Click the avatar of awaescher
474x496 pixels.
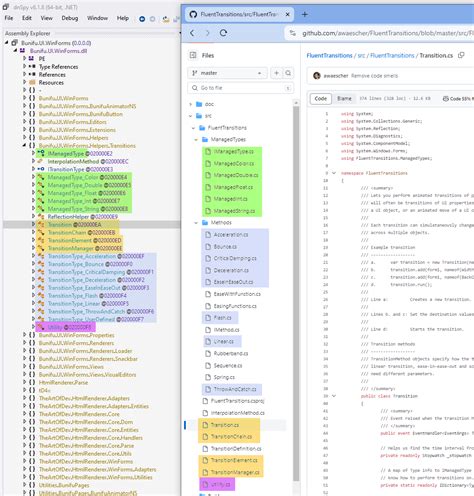317,76
